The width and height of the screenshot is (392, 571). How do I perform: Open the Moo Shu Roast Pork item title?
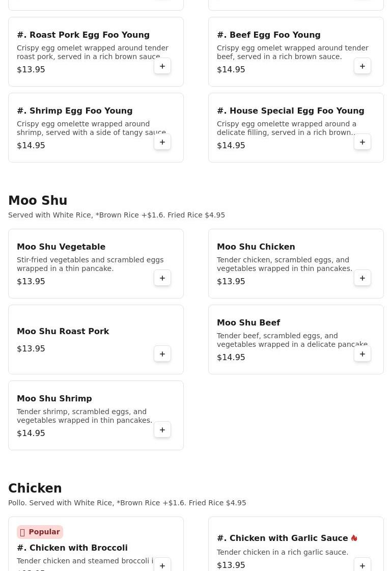coord(63,331)
